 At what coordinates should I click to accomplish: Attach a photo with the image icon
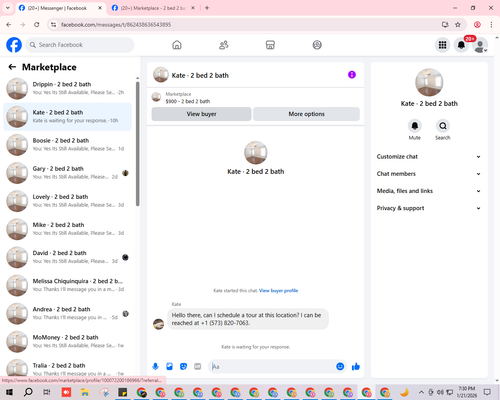pos(169,367)
